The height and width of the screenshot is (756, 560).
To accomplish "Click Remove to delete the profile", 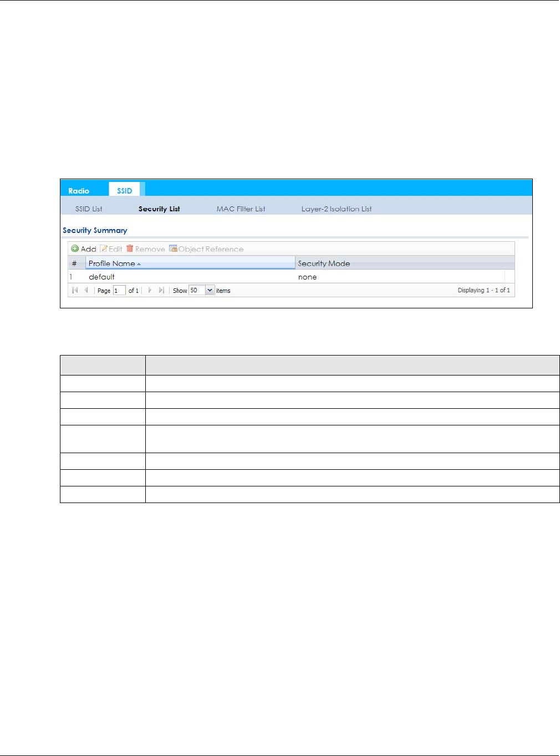I will [146, 249].
